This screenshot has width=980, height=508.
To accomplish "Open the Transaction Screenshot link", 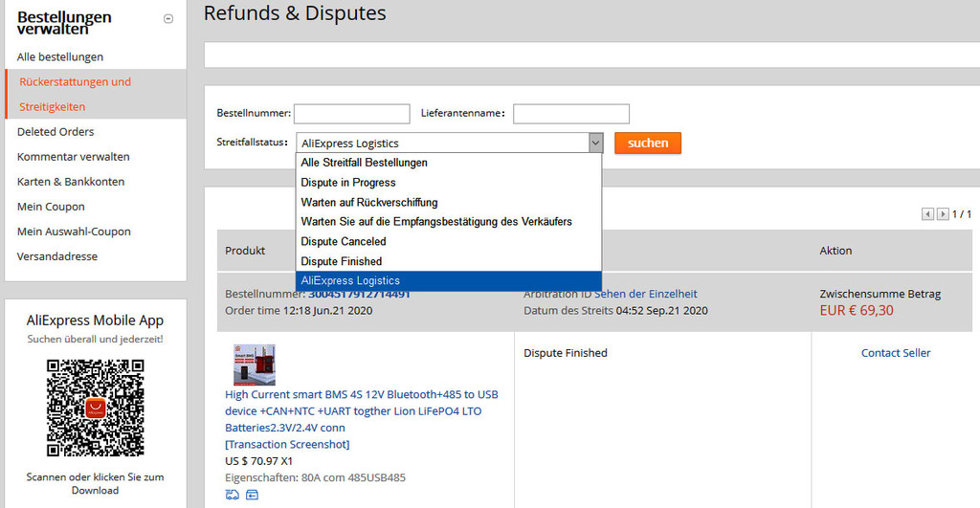I will [287, 444].
